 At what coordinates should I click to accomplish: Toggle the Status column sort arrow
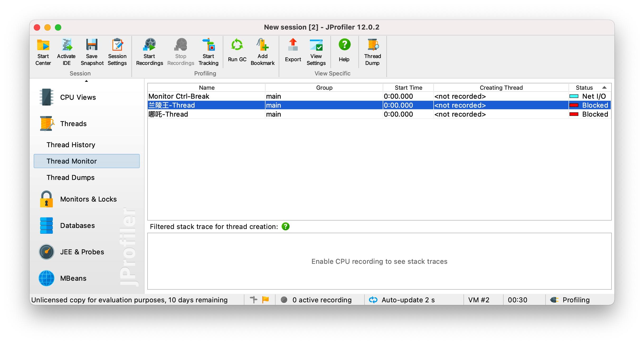click(604, 87)
